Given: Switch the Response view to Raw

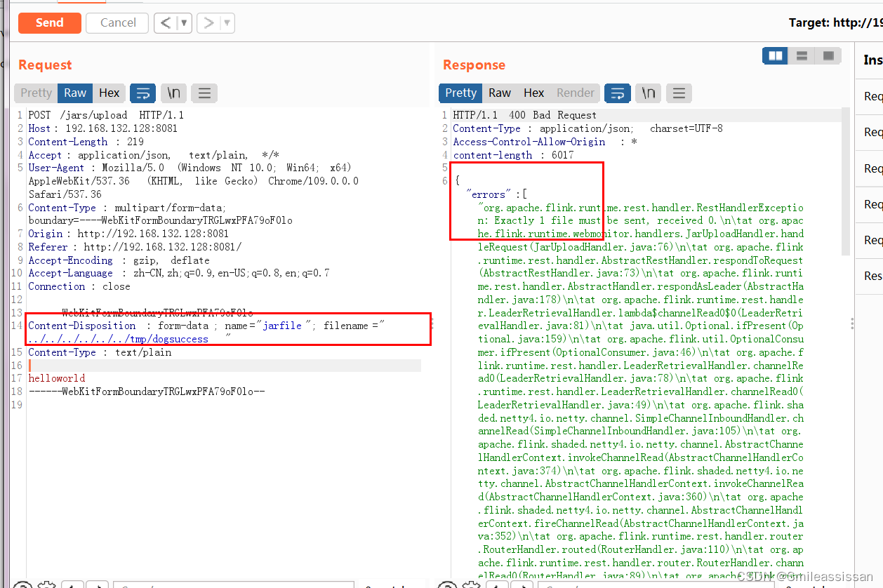Looking at the screenshot, I should pos(500,93).
